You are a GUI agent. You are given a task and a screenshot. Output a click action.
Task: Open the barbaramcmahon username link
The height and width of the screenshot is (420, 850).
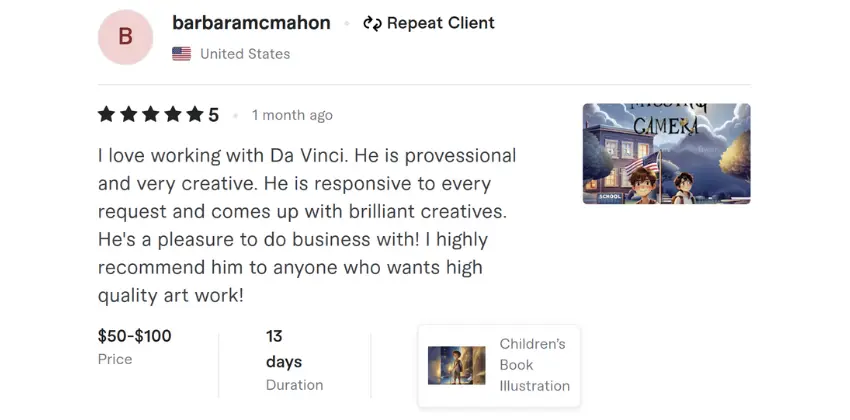pos(251,23)
